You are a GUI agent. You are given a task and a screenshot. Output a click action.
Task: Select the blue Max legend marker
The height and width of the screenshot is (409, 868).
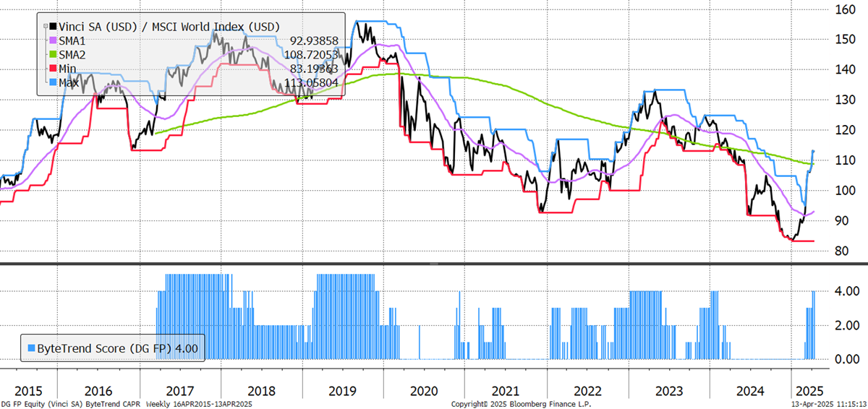[52, 82]
